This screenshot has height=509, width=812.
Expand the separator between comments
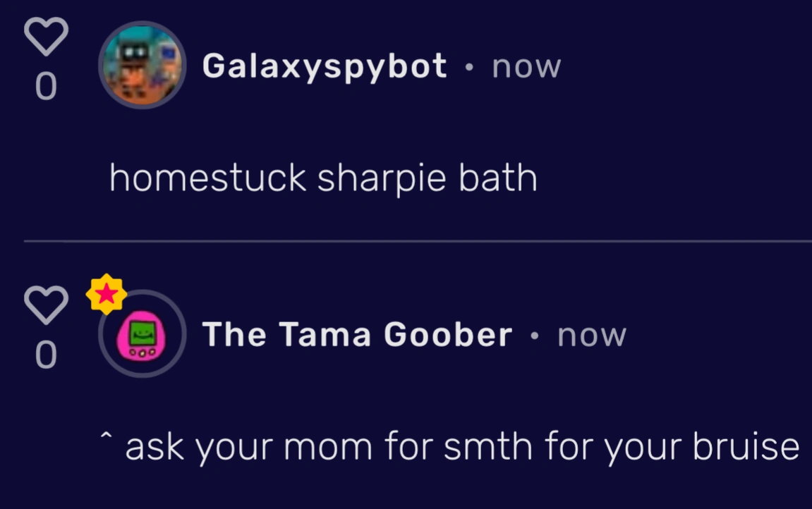tap(406, 243)
